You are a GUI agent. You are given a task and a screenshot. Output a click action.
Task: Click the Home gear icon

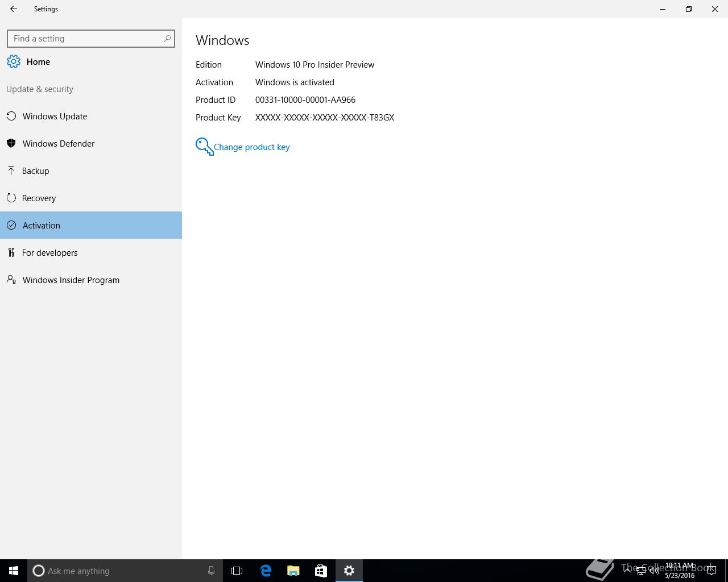(14, 62)
